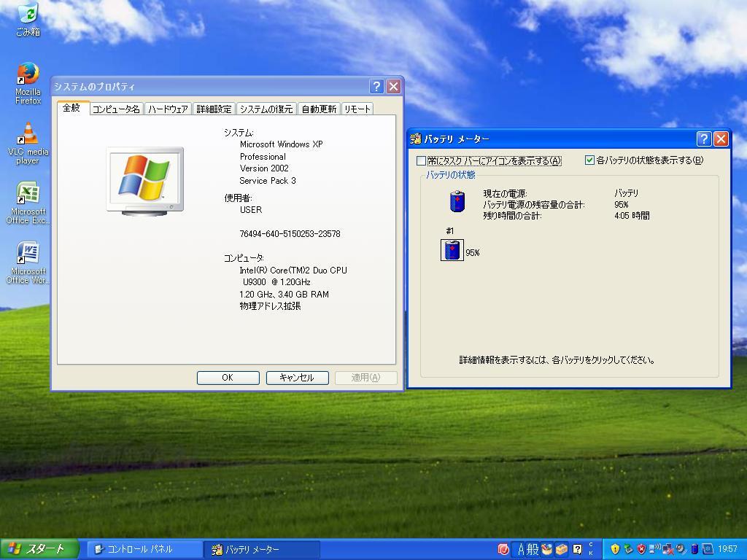Viewport: 747px width, 560px height.
Task: Click the 95% value beside バッテリ電源の残容量の合計
Action: click(622, 205)
